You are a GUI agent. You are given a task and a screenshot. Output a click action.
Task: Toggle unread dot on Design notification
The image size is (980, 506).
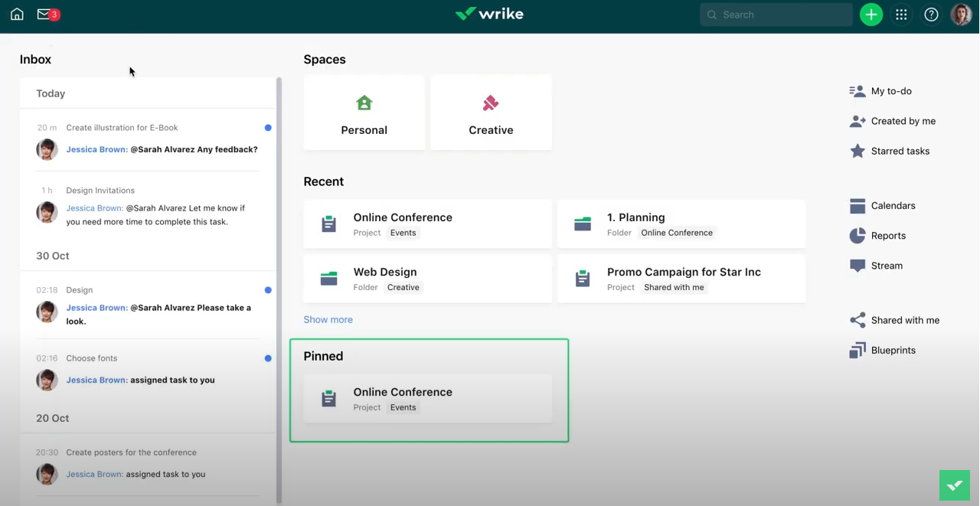[x=268, y=290]
